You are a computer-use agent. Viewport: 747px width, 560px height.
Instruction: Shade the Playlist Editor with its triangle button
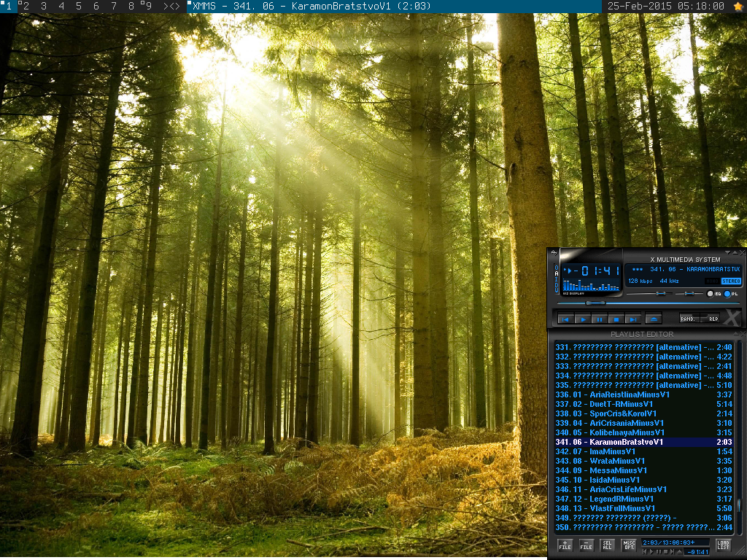pyautogui.click(x=737, y=334)
